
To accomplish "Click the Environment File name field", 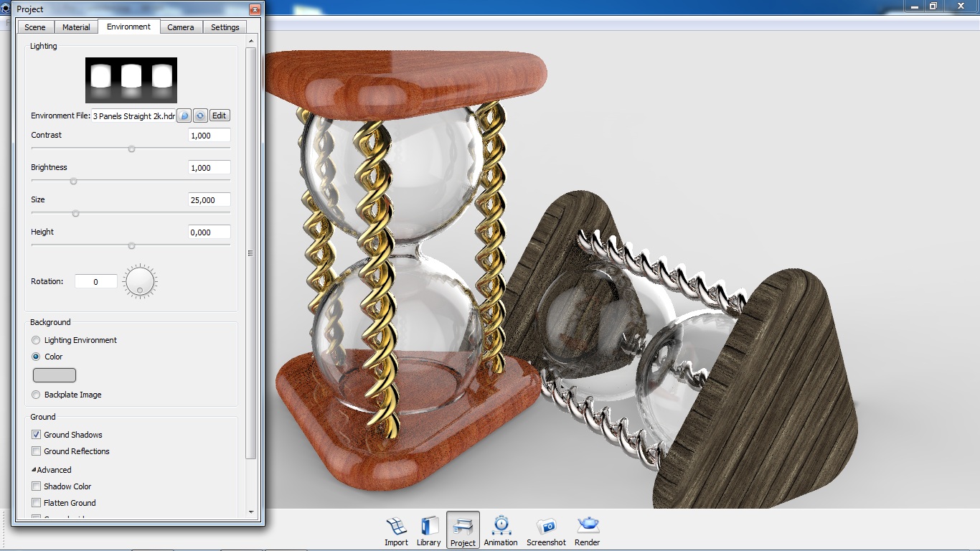I will [x=133, y=116].
